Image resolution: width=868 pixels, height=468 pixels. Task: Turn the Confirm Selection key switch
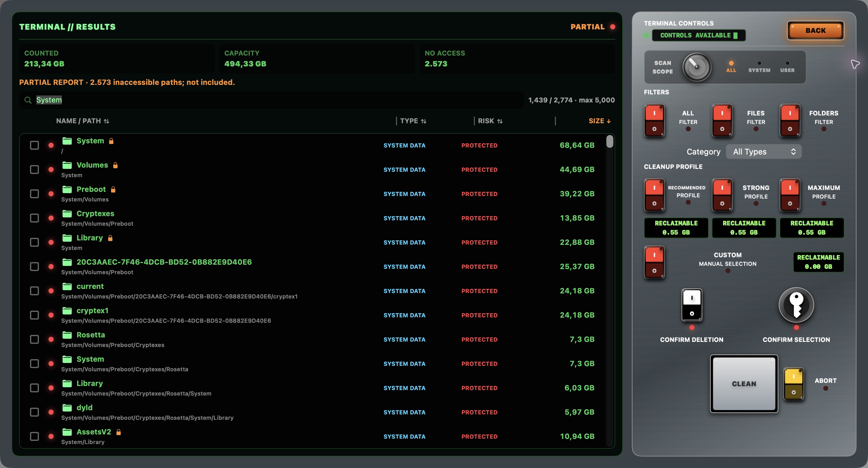pyautogui.click(x=796, y=305)
